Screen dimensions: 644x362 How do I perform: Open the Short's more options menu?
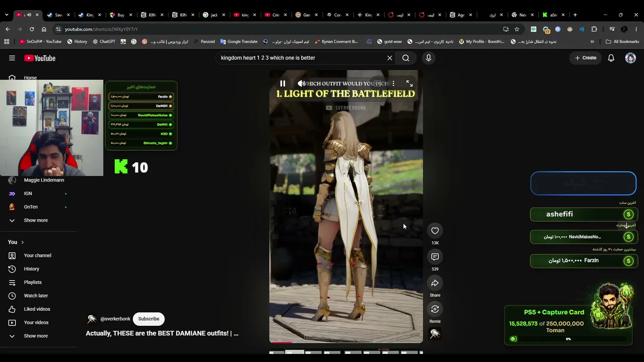[393, 83]
